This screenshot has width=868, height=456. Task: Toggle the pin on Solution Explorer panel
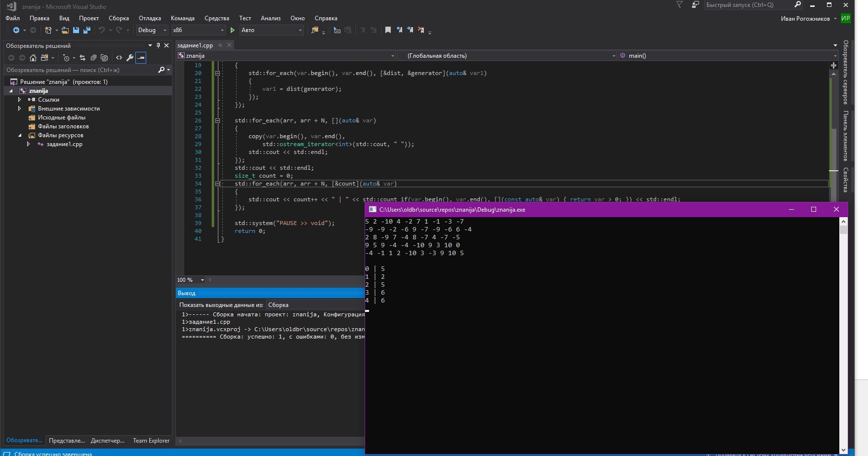(x=158, y=45)
